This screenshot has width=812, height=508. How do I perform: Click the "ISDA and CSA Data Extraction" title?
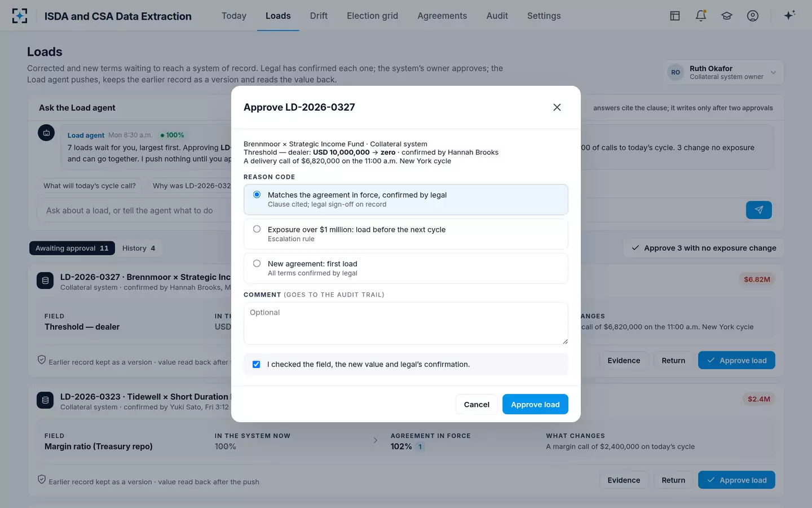pos(118,16)
